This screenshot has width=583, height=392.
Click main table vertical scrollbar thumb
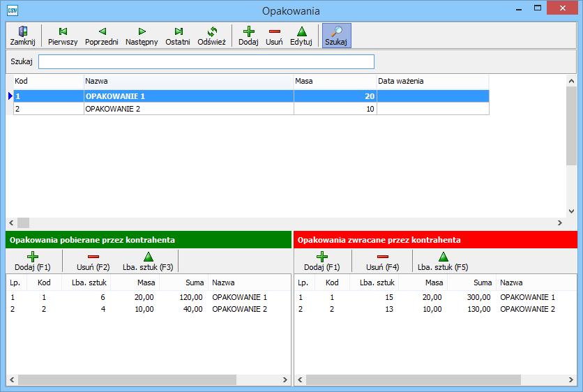pyautogui.click(x=571, y=126)
